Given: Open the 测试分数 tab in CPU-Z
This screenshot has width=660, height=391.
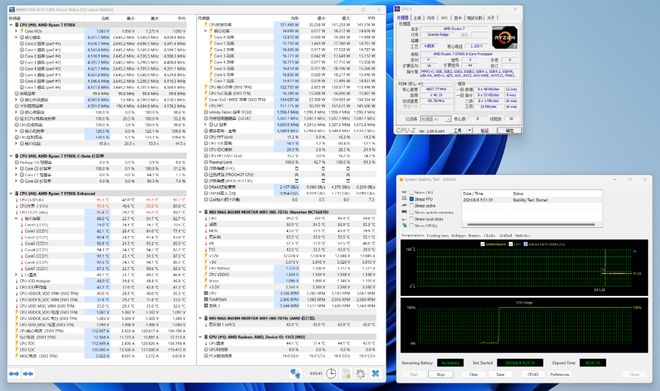Looking at the screenshot, I should pos(474,18).
